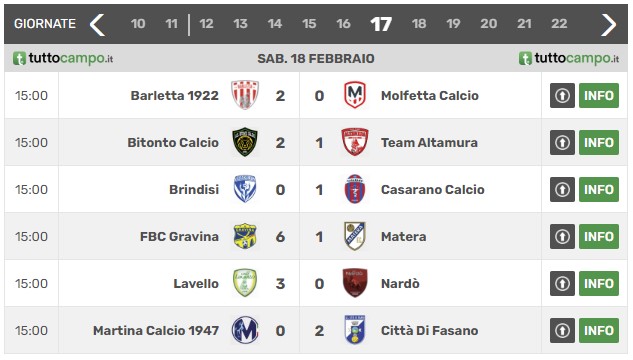
Task: Select giornata 18 tab
Action: coord(419,24)
